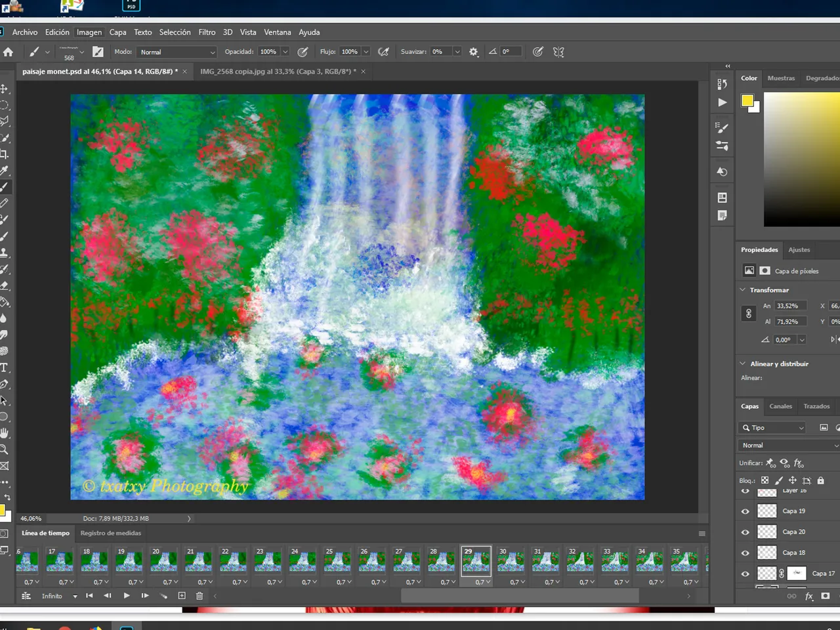This screenshot has height=630, width=840.
Task: Pick a color in the yellow gradient field
Action: (x=802, y=159)
